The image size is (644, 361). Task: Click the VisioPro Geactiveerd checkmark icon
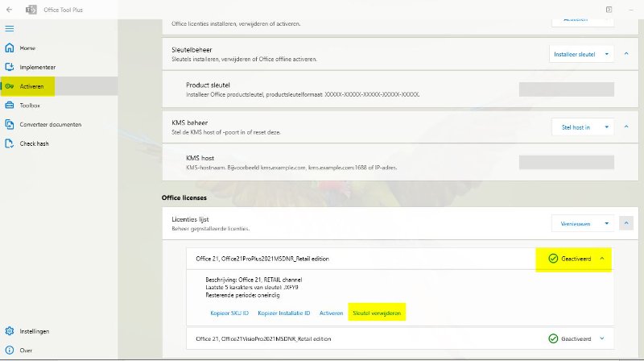pos(553,338)
